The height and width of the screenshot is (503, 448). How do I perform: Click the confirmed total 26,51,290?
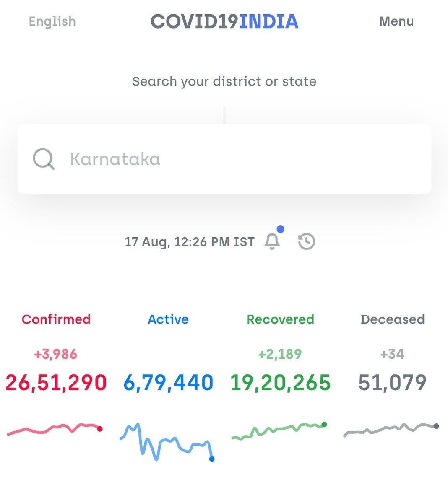point(56,383)
